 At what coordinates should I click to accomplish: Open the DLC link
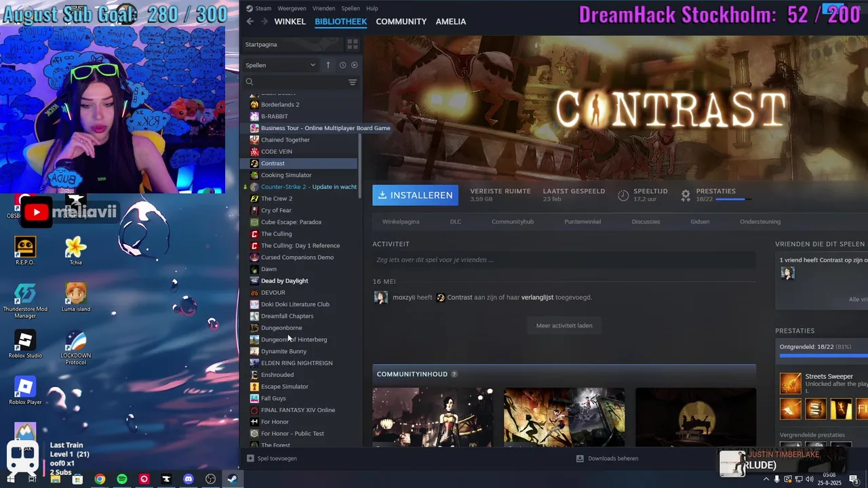[x=456, y=222]
